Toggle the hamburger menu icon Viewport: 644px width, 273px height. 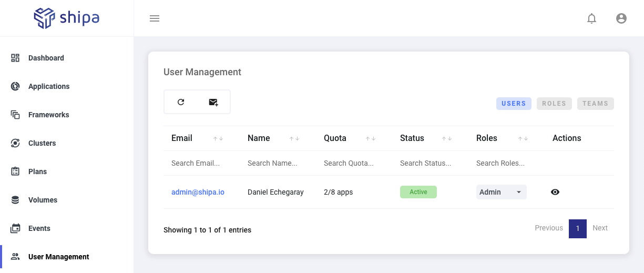click(155, 18)
